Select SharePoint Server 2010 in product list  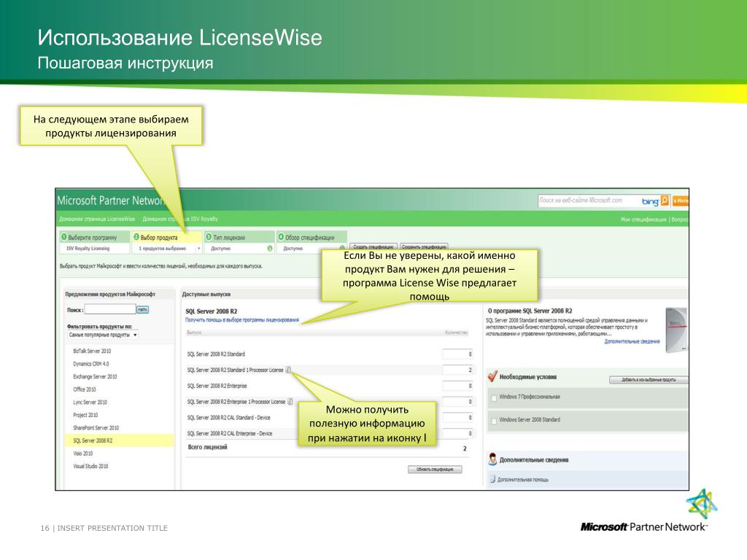click(x=96, y=428)
